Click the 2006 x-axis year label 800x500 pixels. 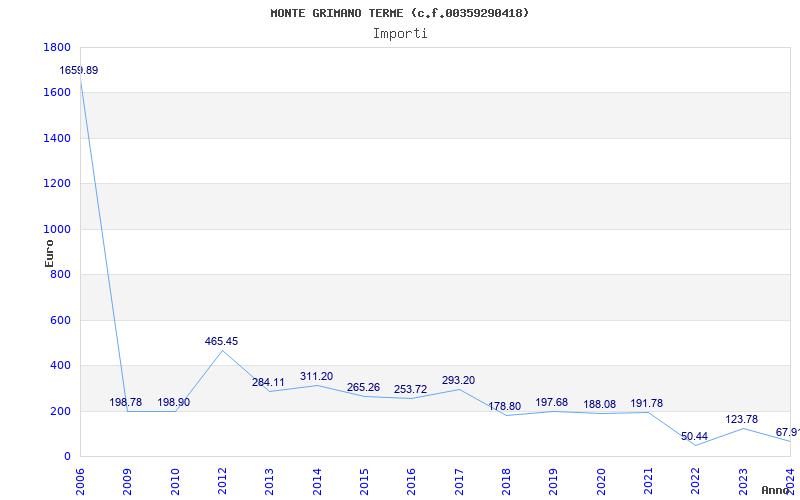80,482
